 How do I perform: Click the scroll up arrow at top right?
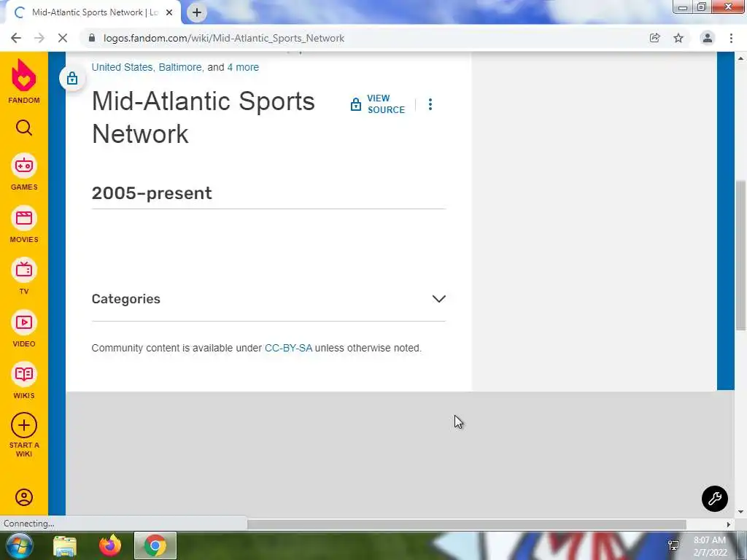pyautogui.click(x=740, y=58)
